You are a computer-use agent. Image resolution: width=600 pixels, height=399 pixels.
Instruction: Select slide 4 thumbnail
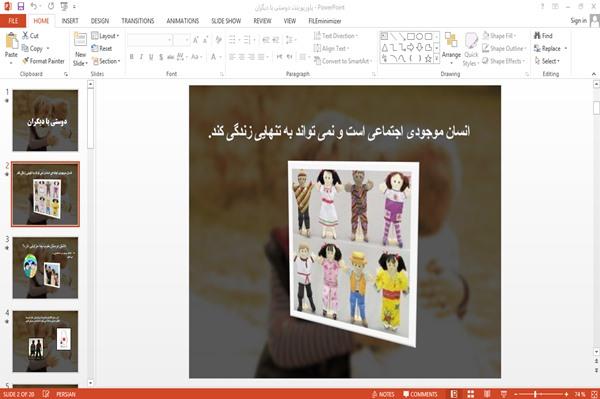pyautogui.click(x=45, y=341)
